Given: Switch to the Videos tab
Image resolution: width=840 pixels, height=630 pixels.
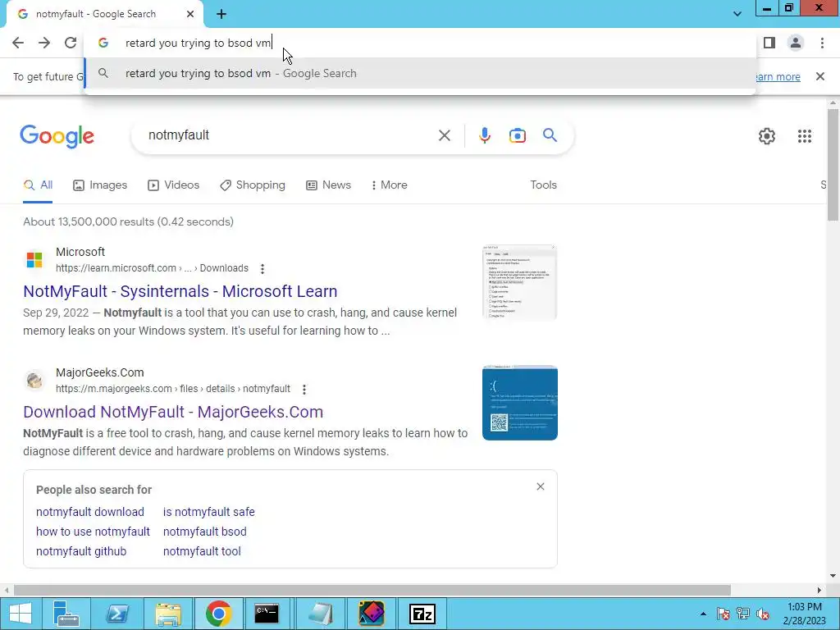Looking at the screenshot, I should point(174,185).
